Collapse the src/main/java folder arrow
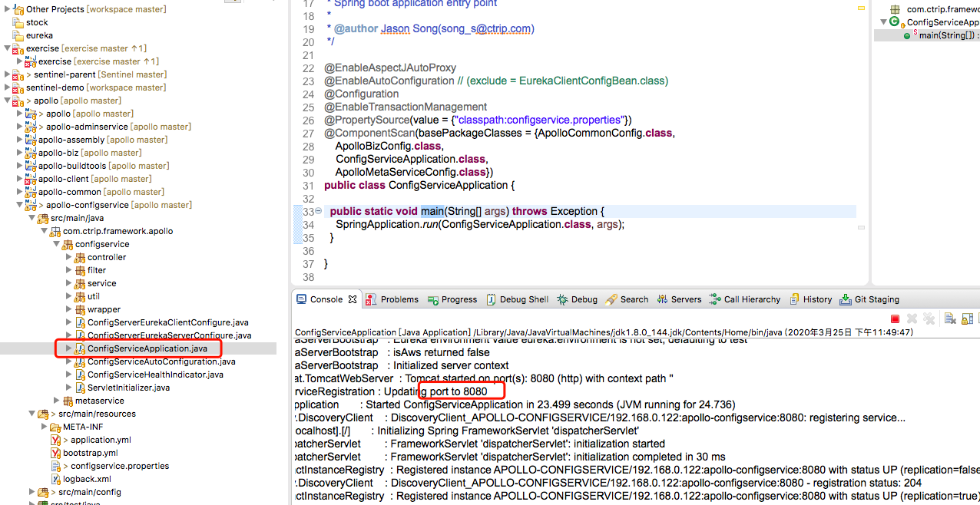 32,218
